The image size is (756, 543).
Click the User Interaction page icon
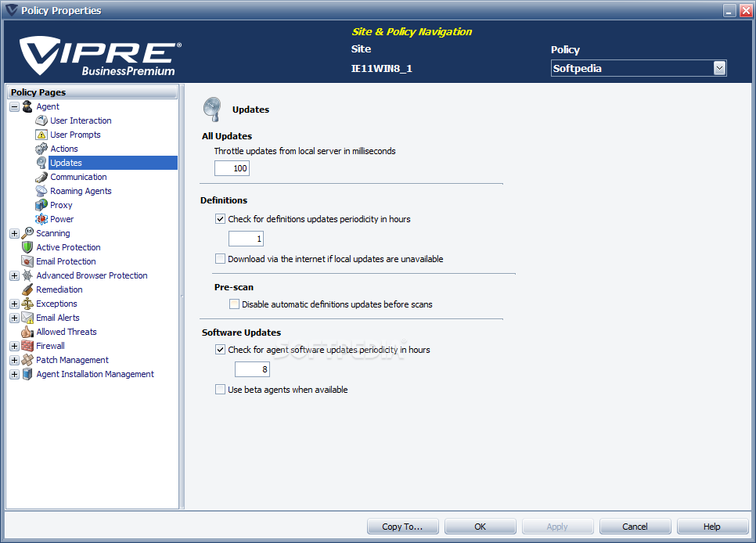pos(41,120)
